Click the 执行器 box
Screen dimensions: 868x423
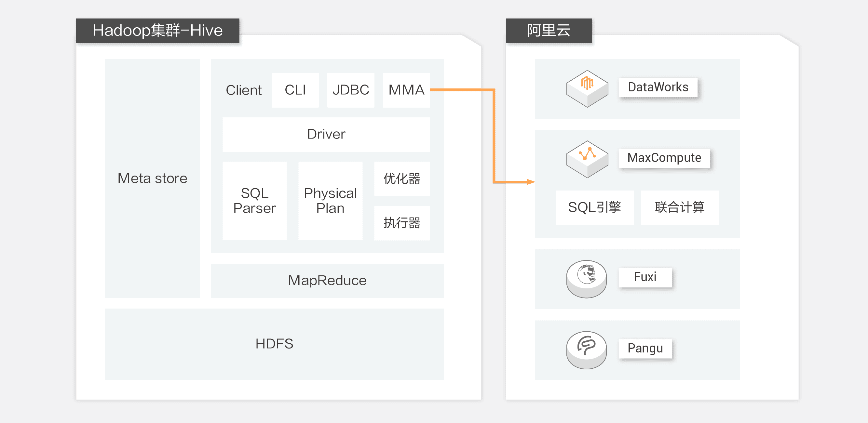pyautogui.click(x=402, y=223)
